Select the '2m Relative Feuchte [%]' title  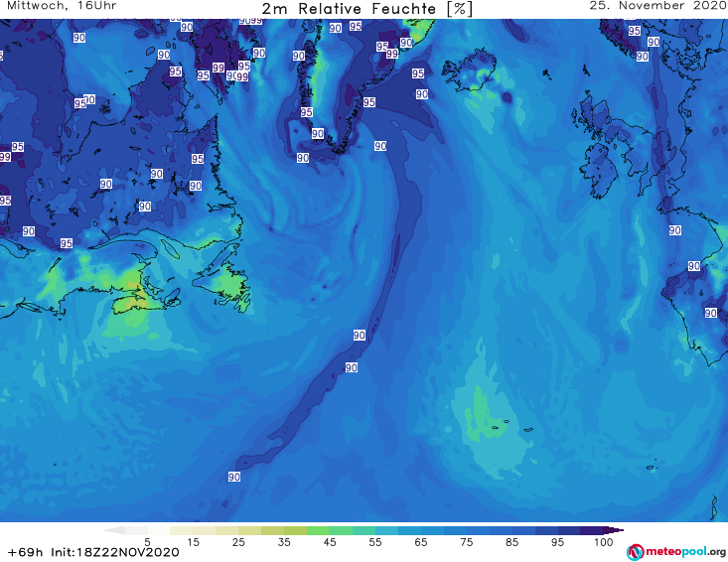tap(367, 9)
